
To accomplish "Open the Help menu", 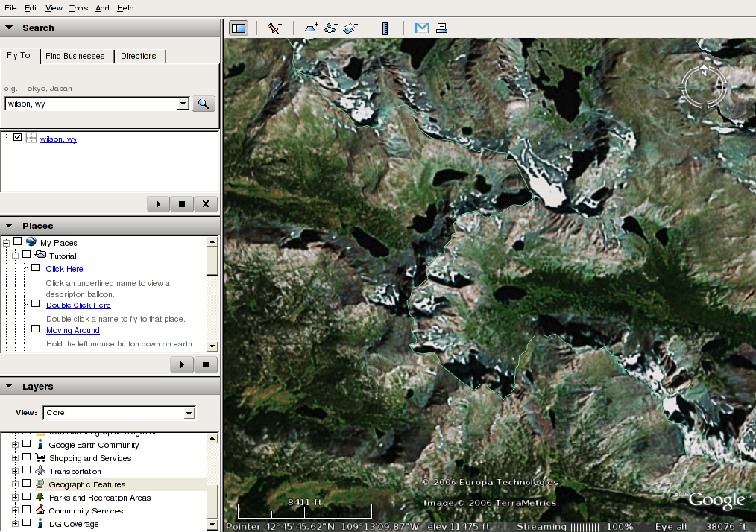I will click(x=125, y=7).
